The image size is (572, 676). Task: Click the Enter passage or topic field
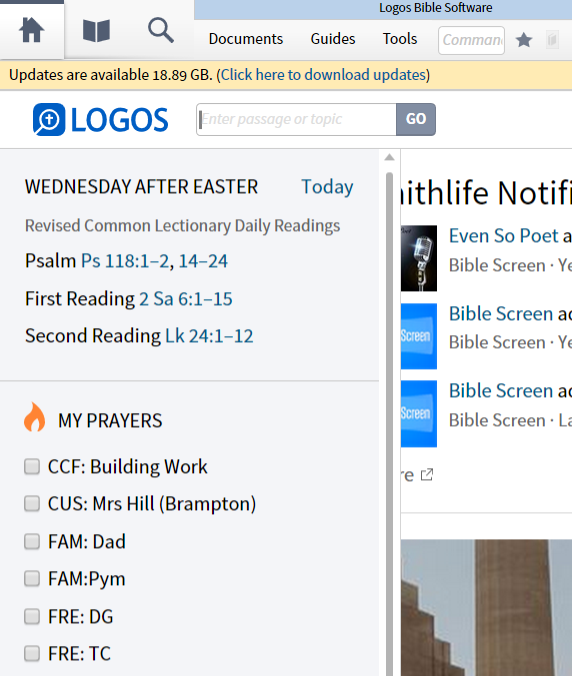[x=297, y=119]
